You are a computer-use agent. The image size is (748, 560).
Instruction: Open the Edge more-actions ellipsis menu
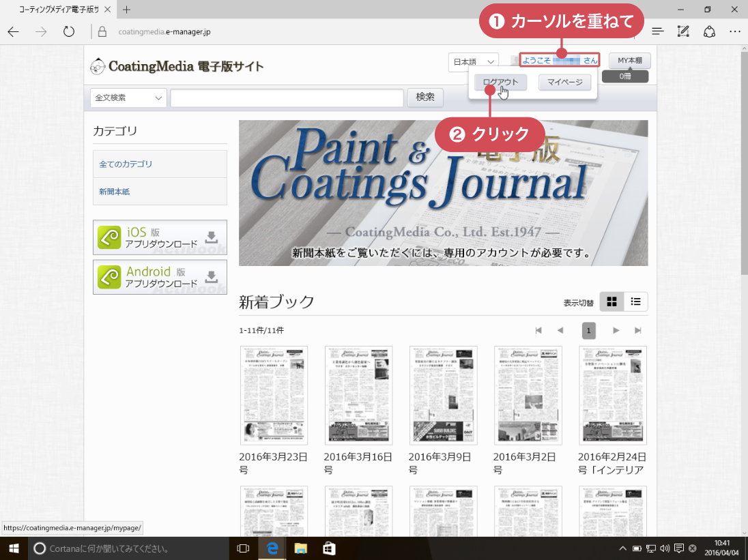coord(734,31)
